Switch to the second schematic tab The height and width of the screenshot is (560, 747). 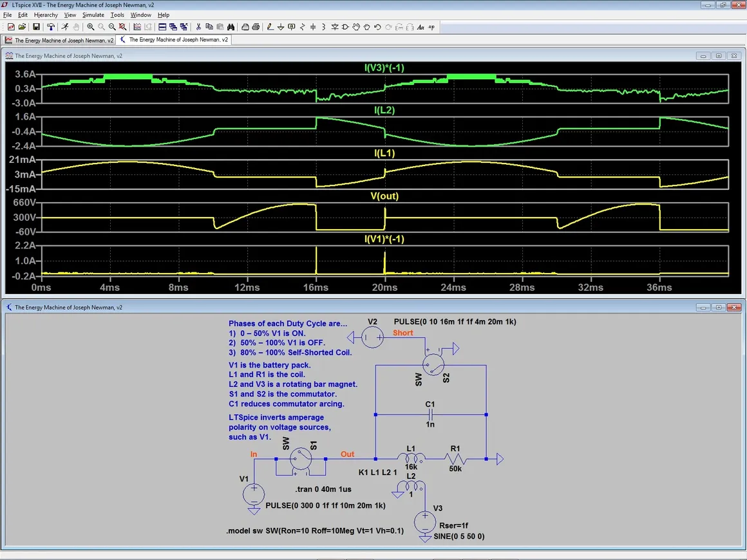pos(174,40)
